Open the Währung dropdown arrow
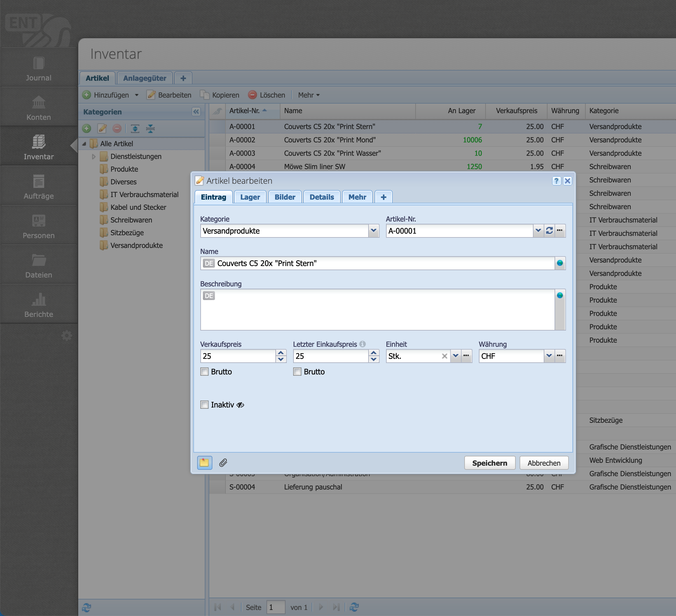 point(548,356)
